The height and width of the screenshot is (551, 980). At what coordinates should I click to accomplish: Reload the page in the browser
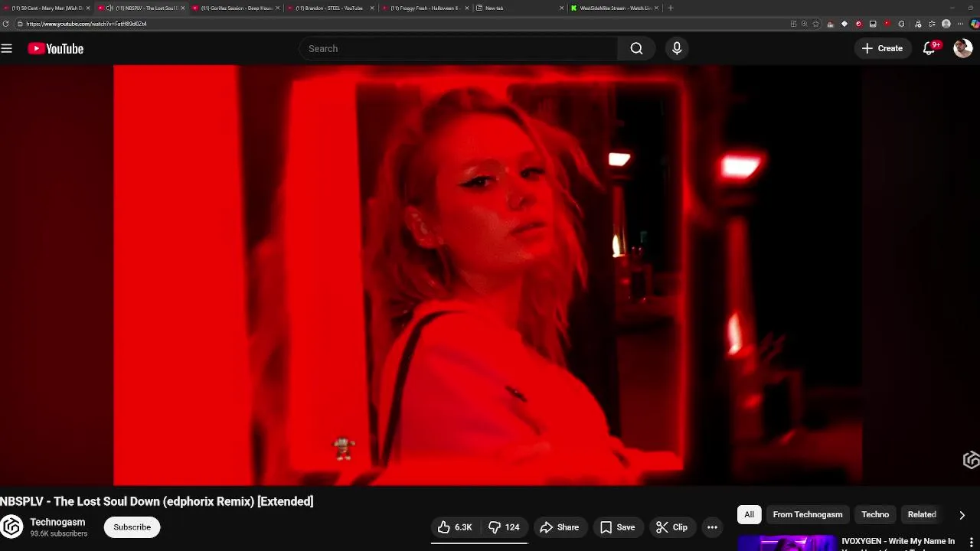pyautogui.click(x=6, y=24)
